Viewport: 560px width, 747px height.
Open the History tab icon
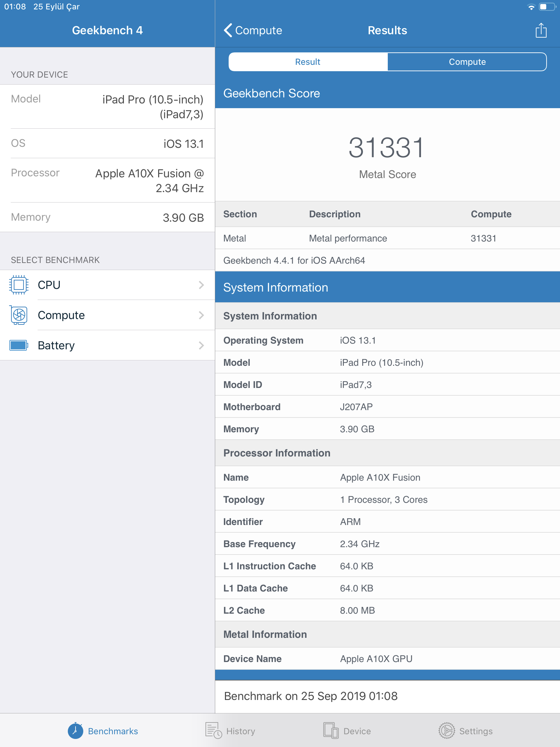[214, 731]
